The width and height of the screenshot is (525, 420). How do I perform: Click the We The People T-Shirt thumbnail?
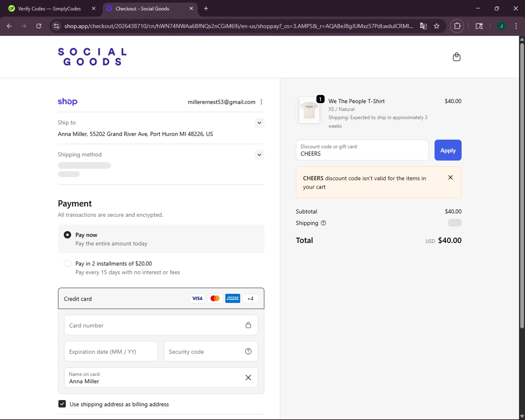(309, 110)
